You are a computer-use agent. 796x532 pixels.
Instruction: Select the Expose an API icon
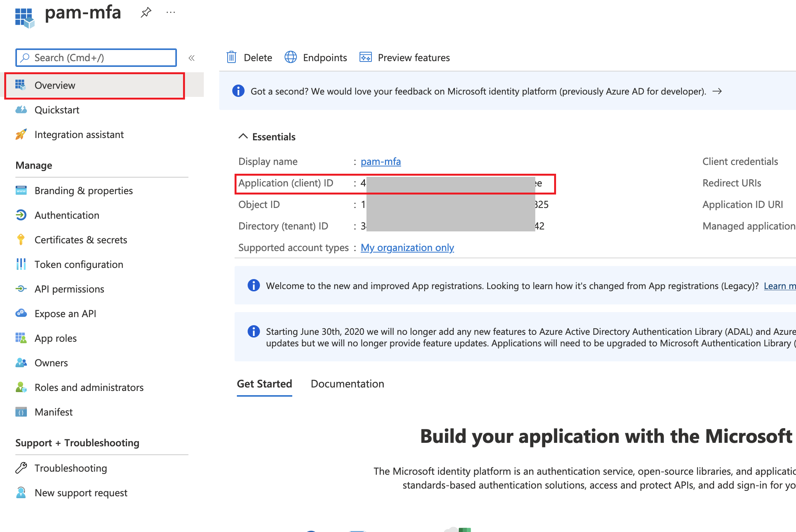21,313
